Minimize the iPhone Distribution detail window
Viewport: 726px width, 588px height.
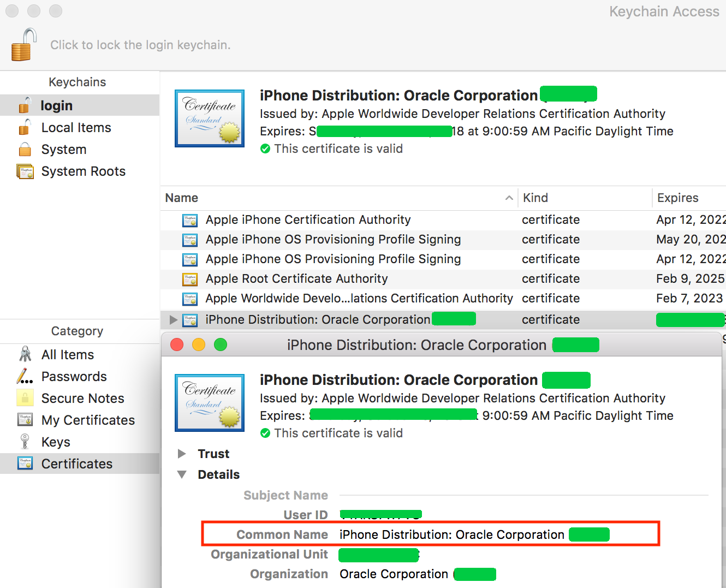click(x=199, y=345)
